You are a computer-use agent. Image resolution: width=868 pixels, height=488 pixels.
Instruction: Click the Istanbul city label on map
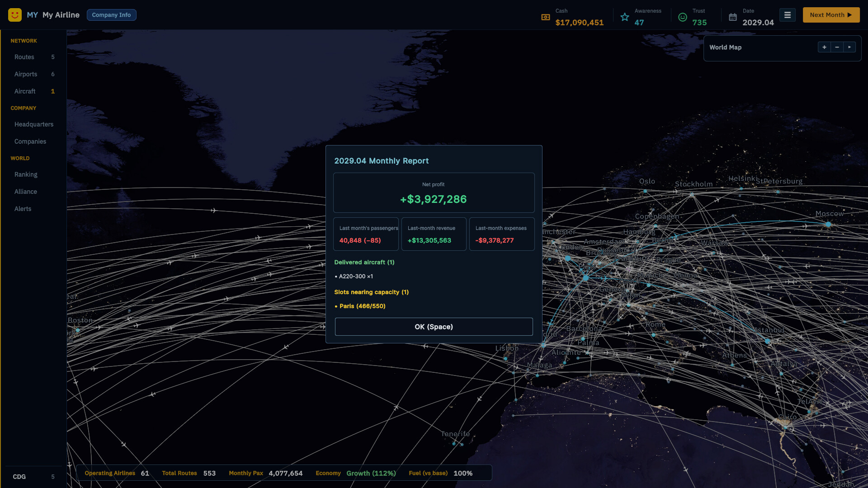point(769,330)
